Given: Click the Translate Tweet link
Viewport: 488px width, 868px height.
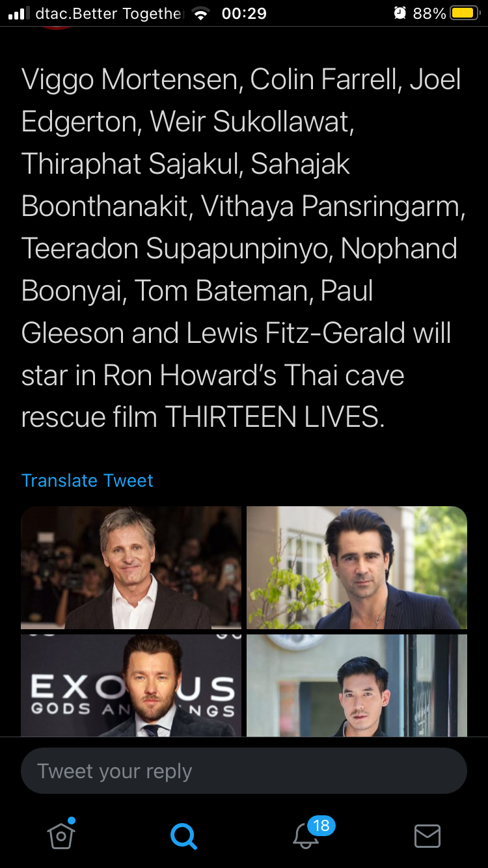Looking at the screenshot, I should click(x=87, y=480).
